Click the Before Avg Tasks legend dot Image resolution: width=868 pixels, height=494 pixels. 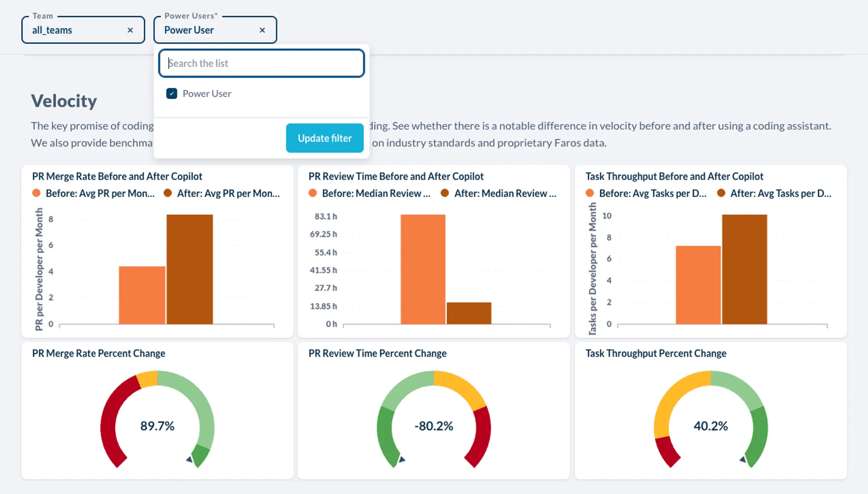coord(590,193)
